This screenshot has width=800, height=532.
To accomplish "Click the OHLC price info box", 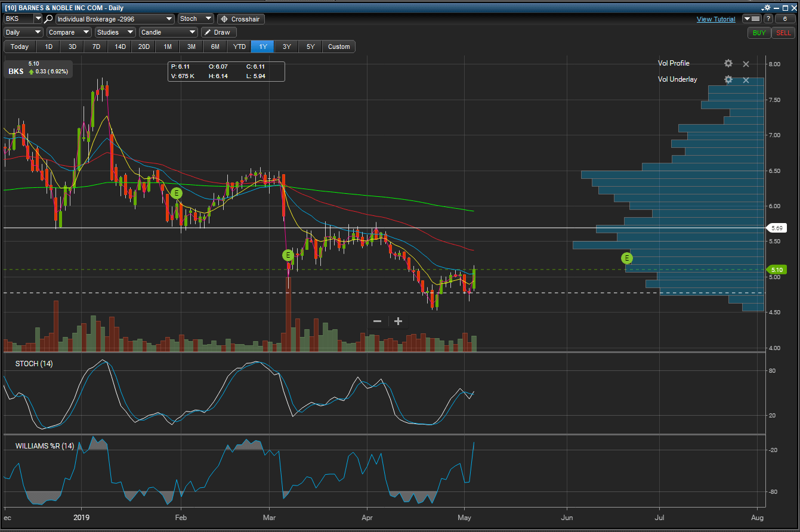I will (226, 71).
